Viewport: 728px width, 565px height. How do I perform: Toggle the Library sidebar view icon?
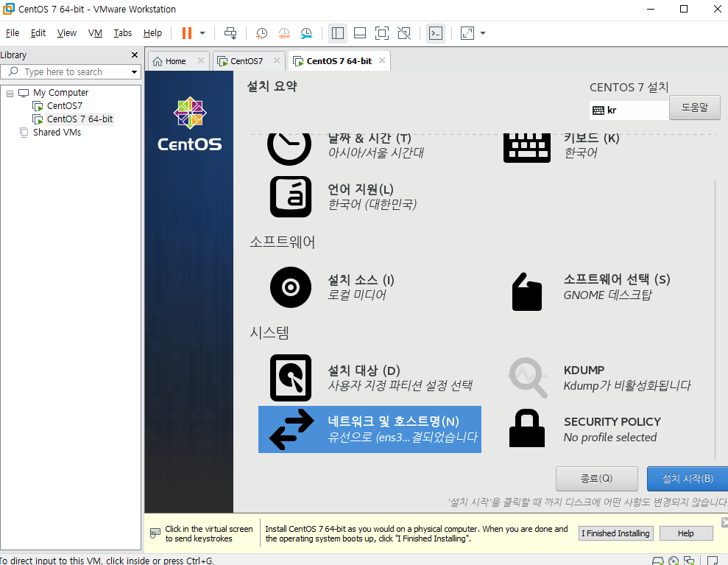[x=338, y=33]
